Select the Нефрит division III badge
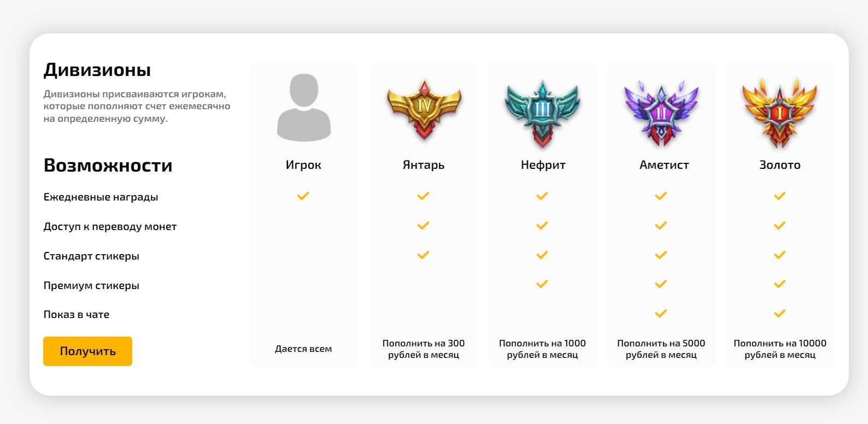This screenshot has width=868, height=424. click(x=542, y=114)
